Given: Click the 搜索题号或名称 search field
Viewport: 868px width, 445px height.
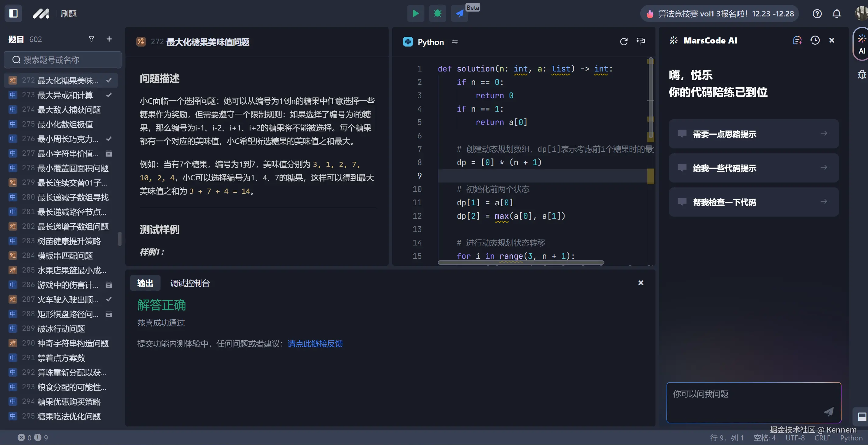Looking at the screenshot, I should point(62,60).
